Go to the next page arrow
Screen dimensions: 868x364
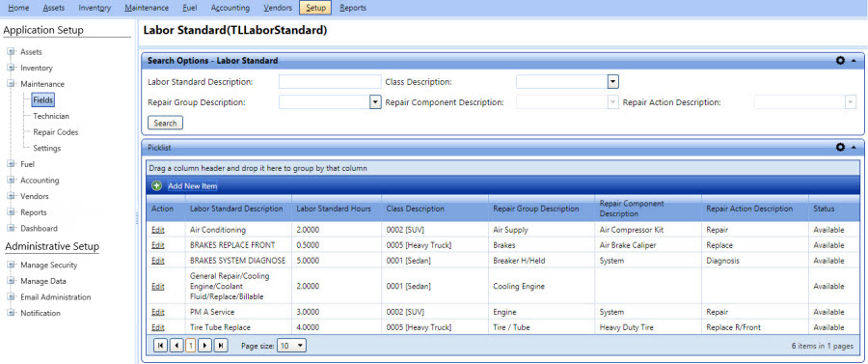tap(205, 345)
